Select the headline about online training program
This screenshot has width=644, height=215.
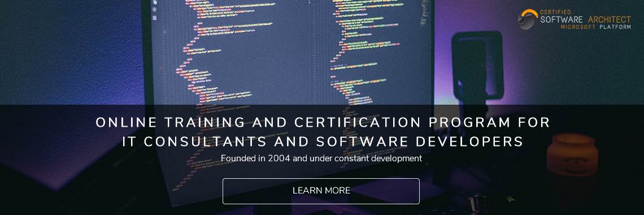click(x=323, y=132)
